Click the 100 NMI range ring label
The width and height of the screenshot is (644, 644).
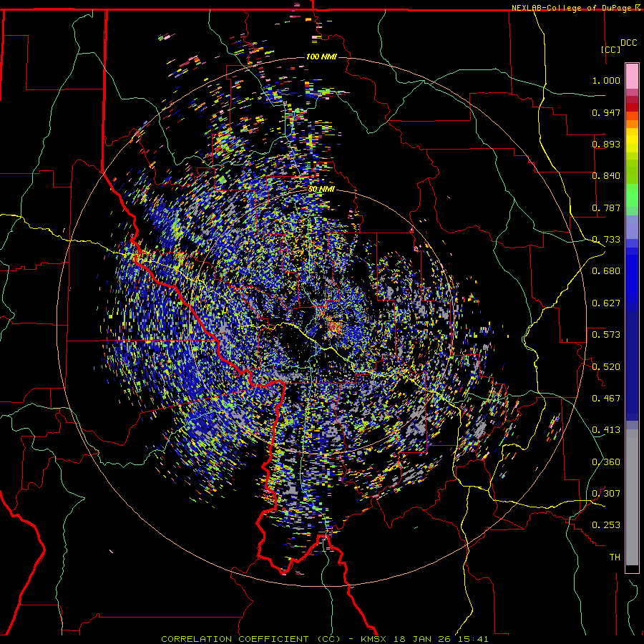point(321,57)
